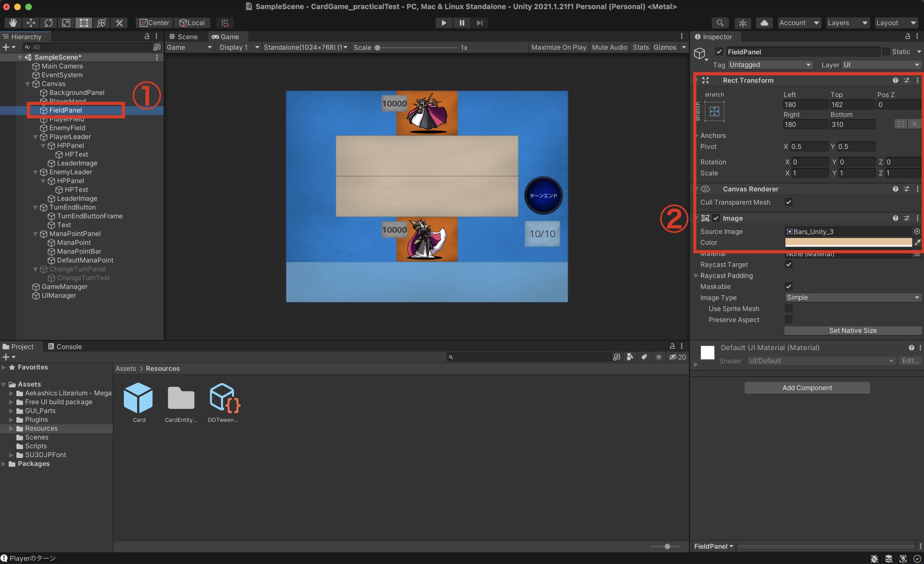Viewport: 924px width, 564px height.
Task: Select the Rect Transform tool
Action: [x=84, y=23]
